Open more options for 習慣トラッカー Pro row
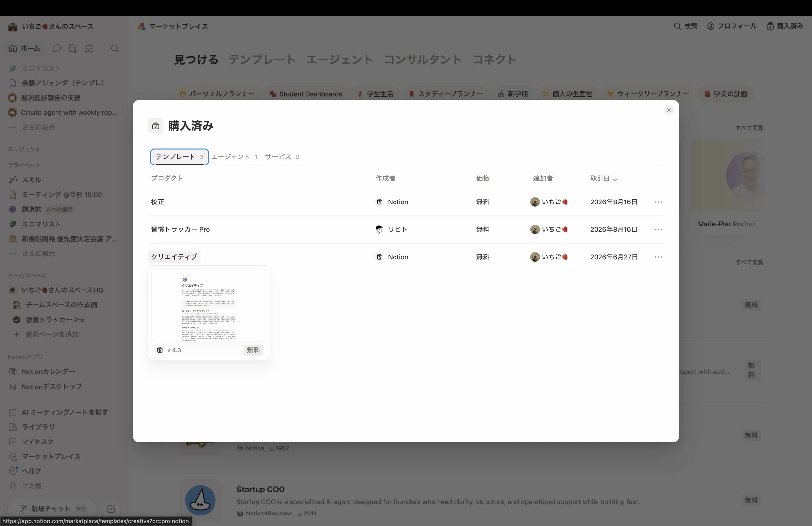The height and width of the screenshot is (526, 812). point(659,229)
